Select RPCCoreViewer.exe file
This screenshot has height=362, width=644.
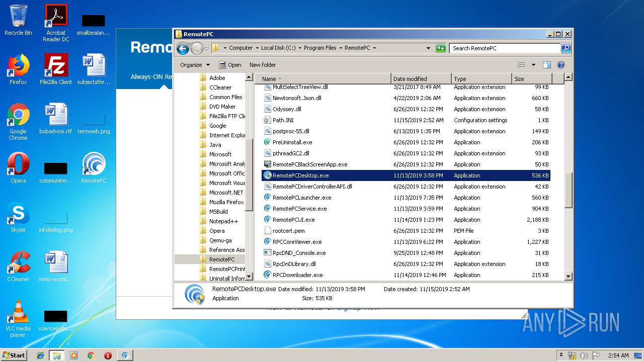tap(297, 242)
